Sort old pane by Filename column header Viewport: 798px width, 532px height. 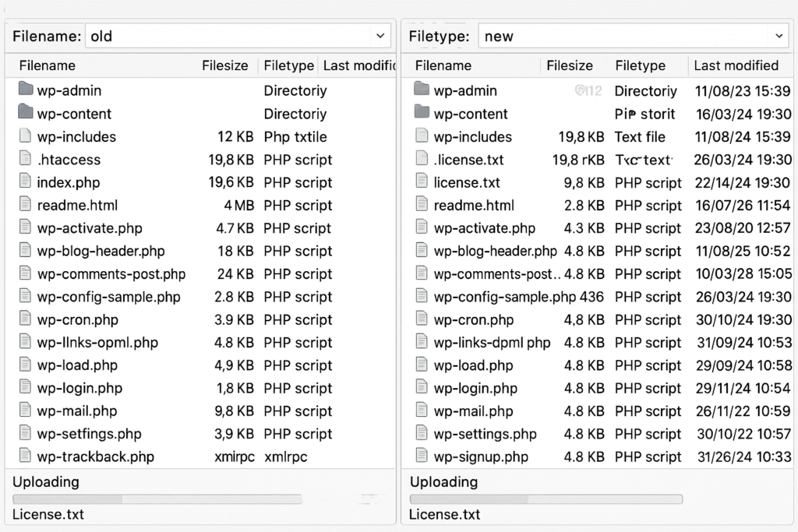coord(48,65)
